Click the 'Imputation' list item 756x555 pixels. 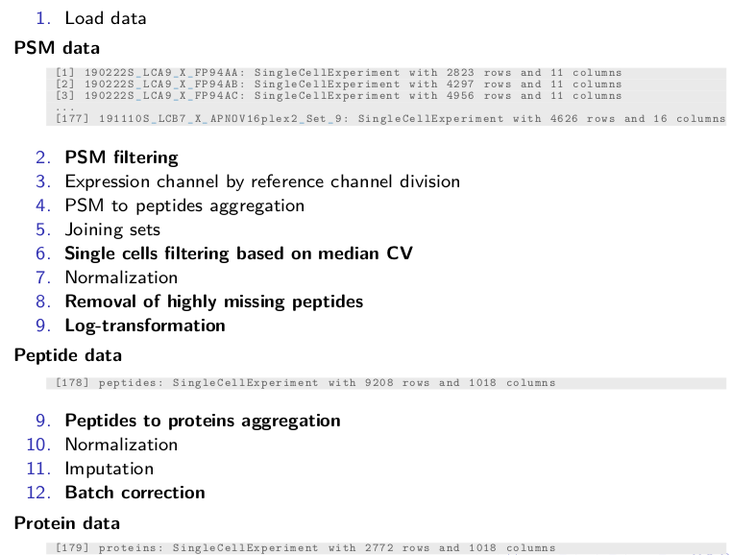(109, 469)
